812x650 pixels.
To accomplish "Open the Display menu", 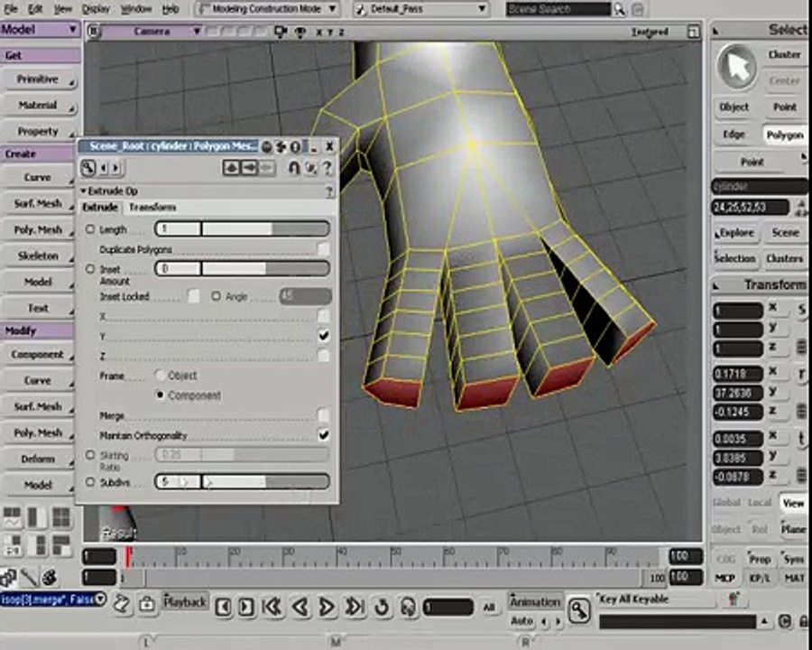I will click(96, 9).
